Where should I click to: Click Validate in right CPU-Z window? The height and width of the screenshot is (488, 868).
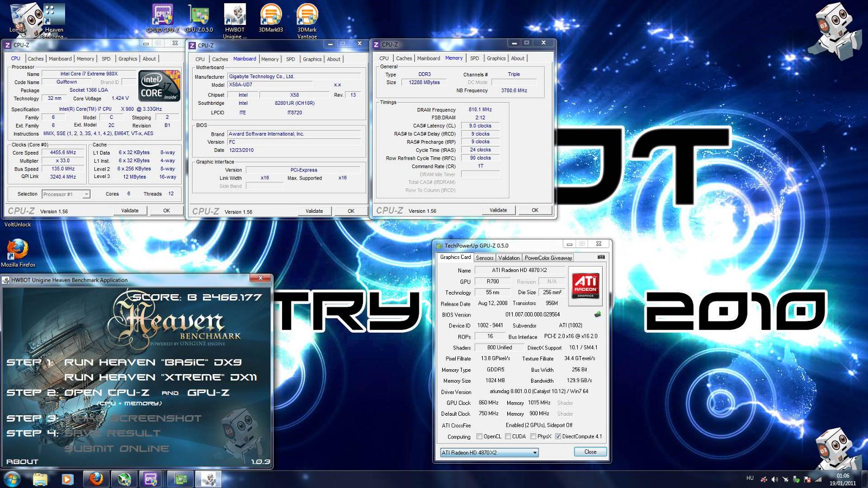[x=498, y=210]
